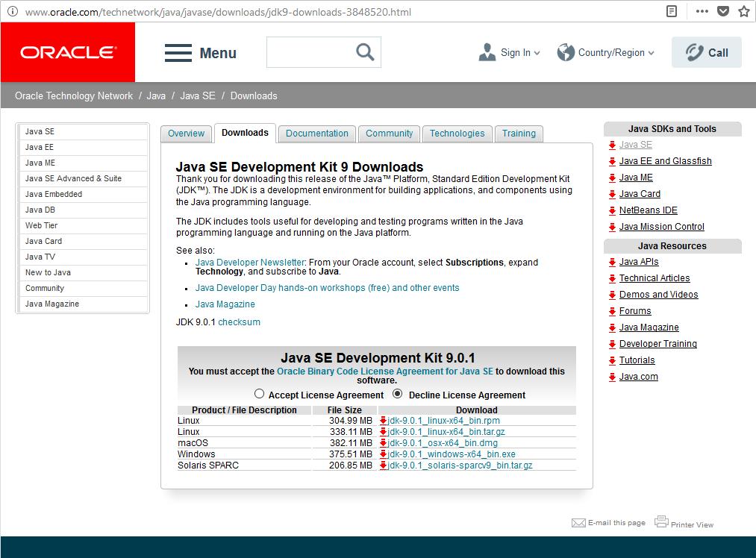Screen dimensions: 756x558
Task: Click the search magnifier icon
Action: (x=365, y=52)
